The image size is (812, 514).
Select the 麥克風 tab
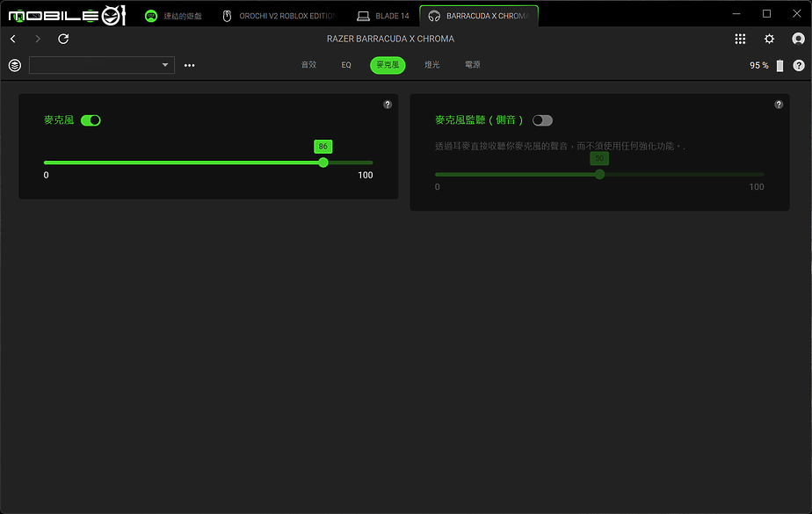[x=388, y=65]
